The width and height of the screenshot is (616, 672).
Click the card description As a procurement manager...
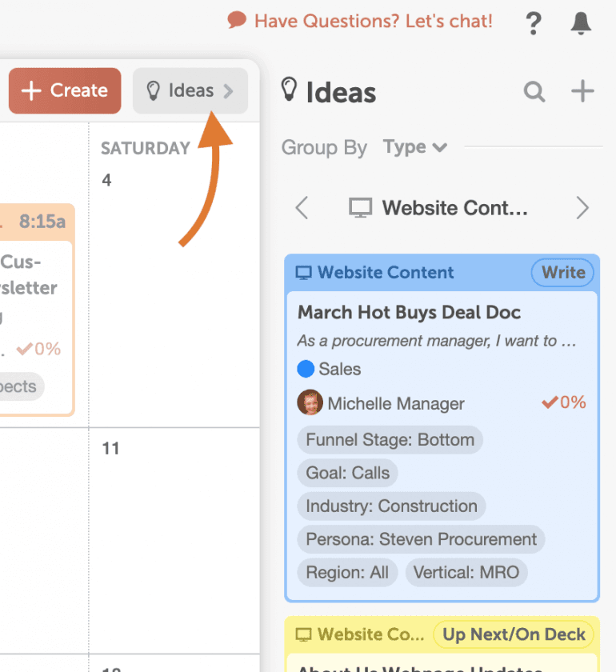pyautogui.click(x=436, y=341)
